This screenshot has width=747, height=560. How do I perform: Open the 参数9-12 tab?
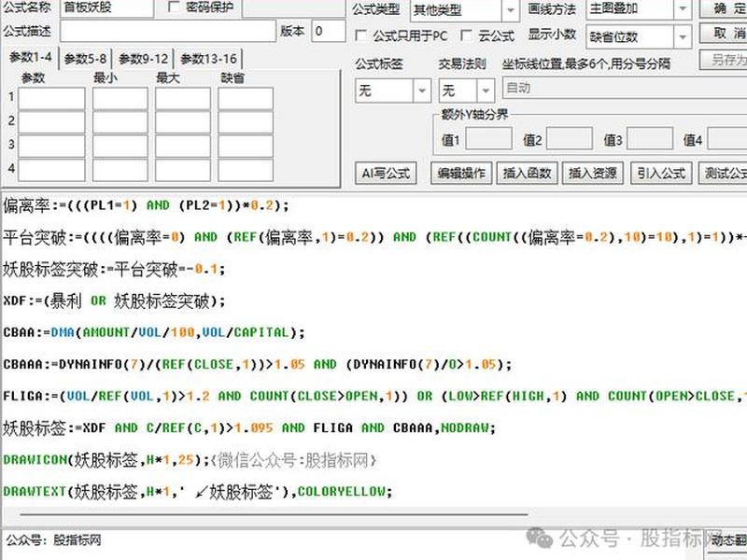143,59
